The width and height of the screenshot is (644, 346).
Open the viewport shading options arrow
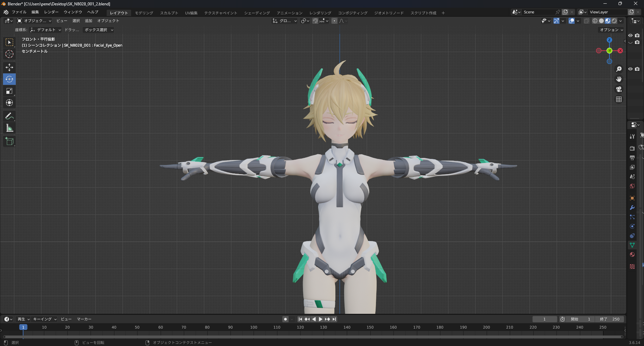pyautogui.click(x=621, y=21)
